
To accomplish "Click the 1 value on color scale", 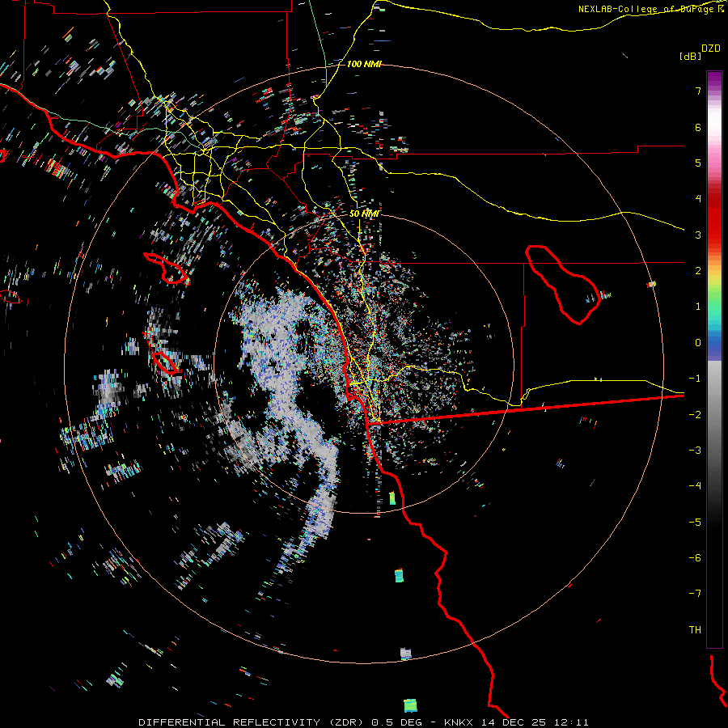I will [698, 307].
